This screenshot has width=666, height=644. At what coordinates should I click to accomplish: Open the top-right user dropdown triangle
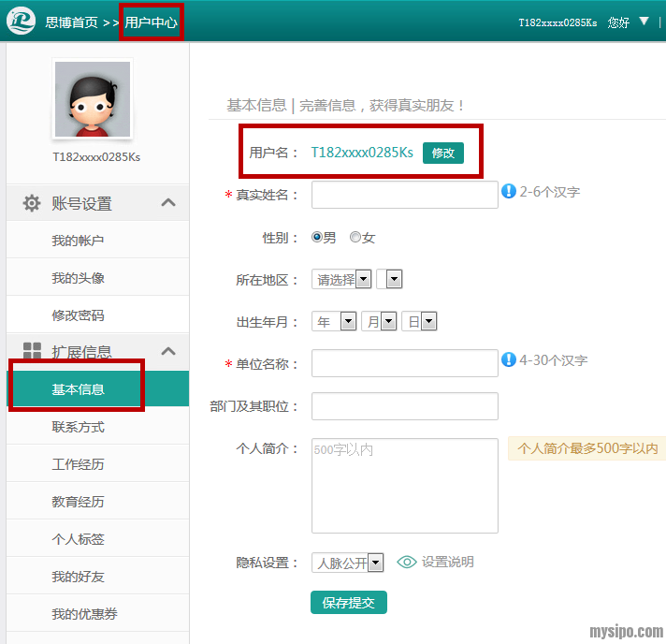tap(644, 21)
